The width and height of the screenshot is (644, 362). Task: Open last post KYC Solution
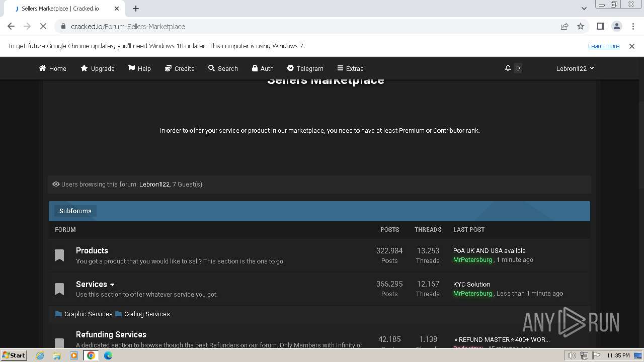[x=471, y=284]
